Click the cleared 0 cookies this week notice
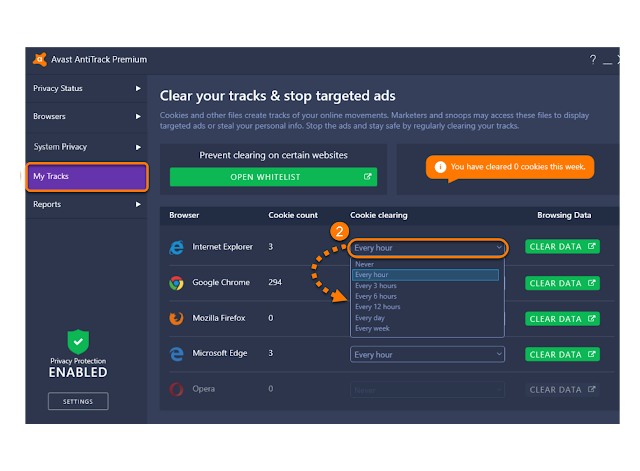This screenshot has width=640, height=471. click(510, 167)
